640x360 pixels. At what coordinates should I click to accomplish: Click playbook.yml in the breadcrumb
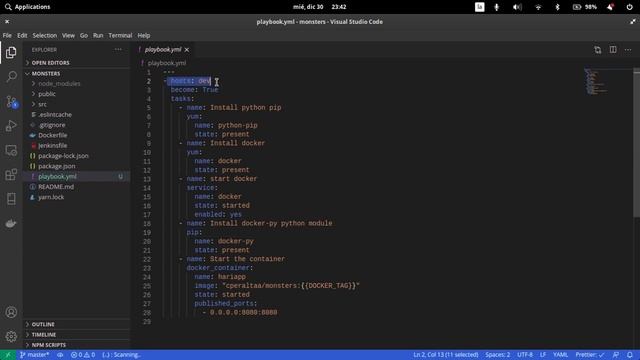click(x=167, y=63)
